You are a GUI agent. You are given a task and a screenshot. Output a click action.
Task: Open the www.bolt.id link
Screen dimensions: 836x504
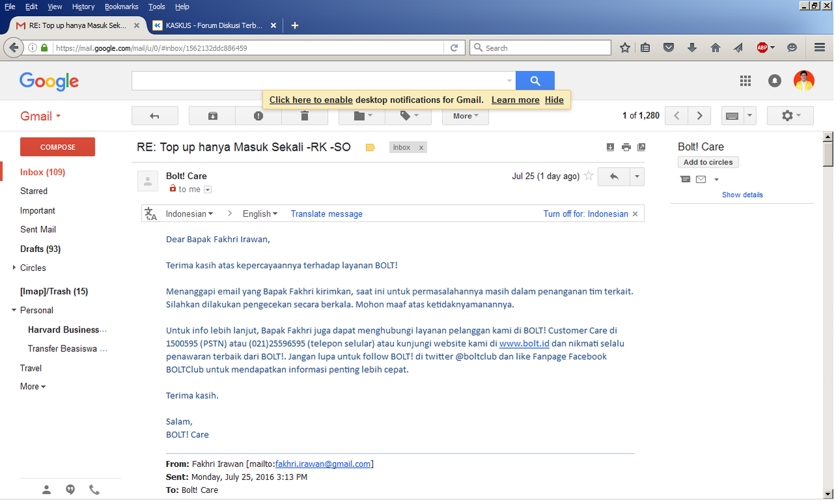click(x=524, y=343)
